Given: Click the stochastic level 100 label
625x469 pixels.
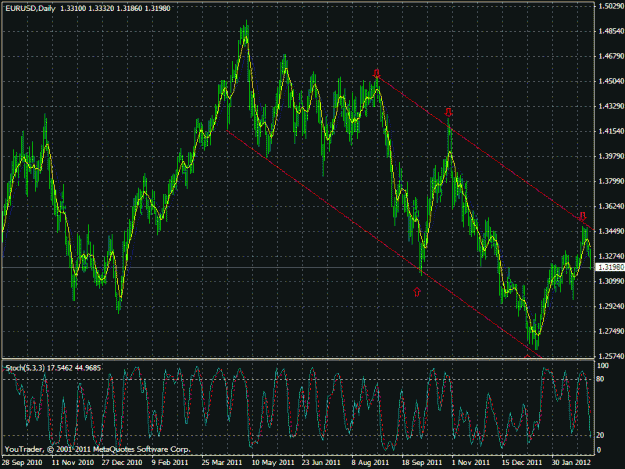Looking at the screenshot, I should (x=603, y=365).
